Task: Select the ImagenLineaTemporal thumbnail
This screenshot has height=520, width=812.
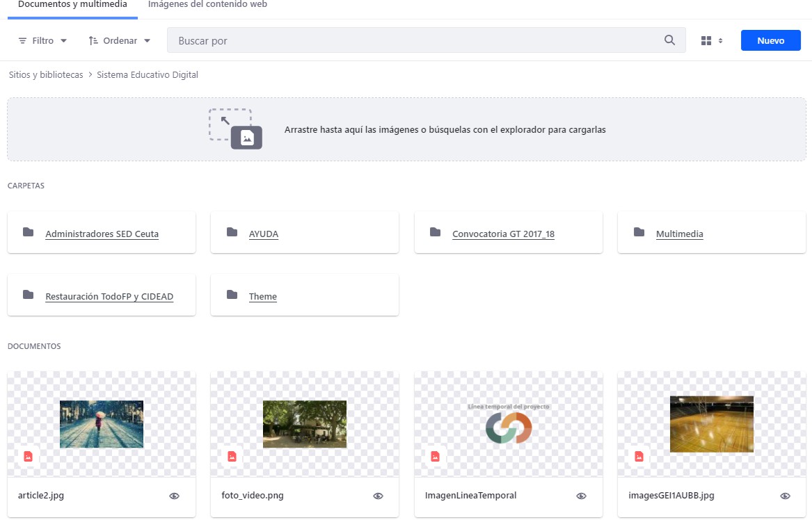Action: [x=509, y=424]
